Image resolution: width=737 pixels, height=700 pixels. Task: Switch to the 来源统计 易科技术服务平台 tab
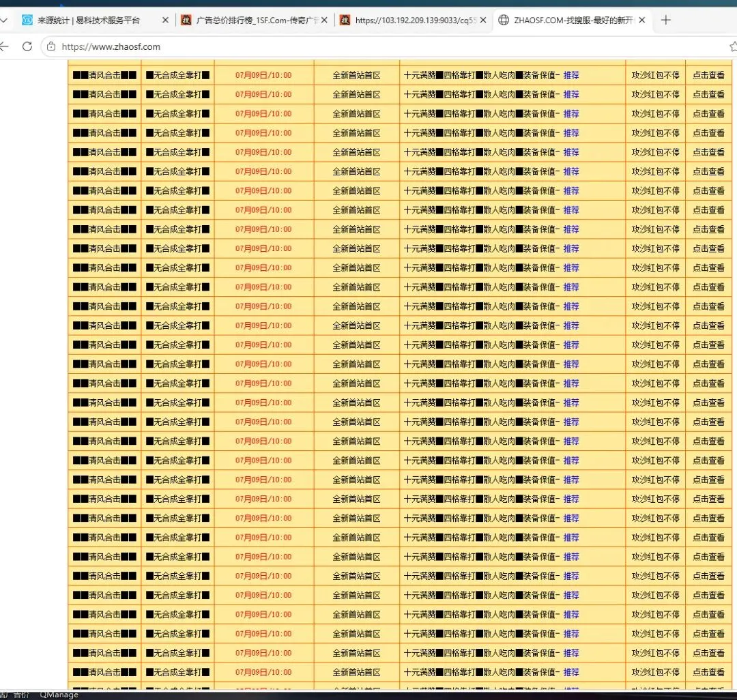[88, 20]
